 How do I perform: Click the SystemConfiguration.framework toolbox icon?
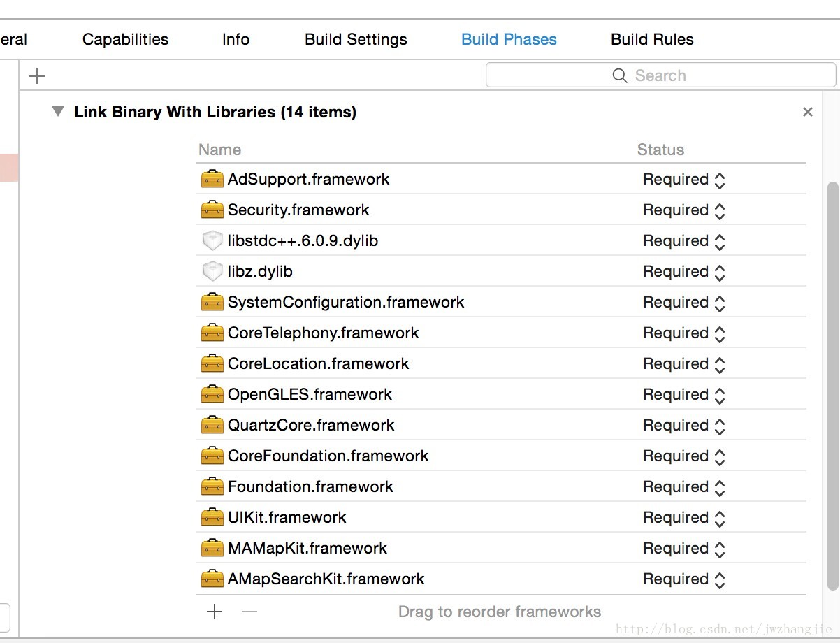tap(212, 303)
